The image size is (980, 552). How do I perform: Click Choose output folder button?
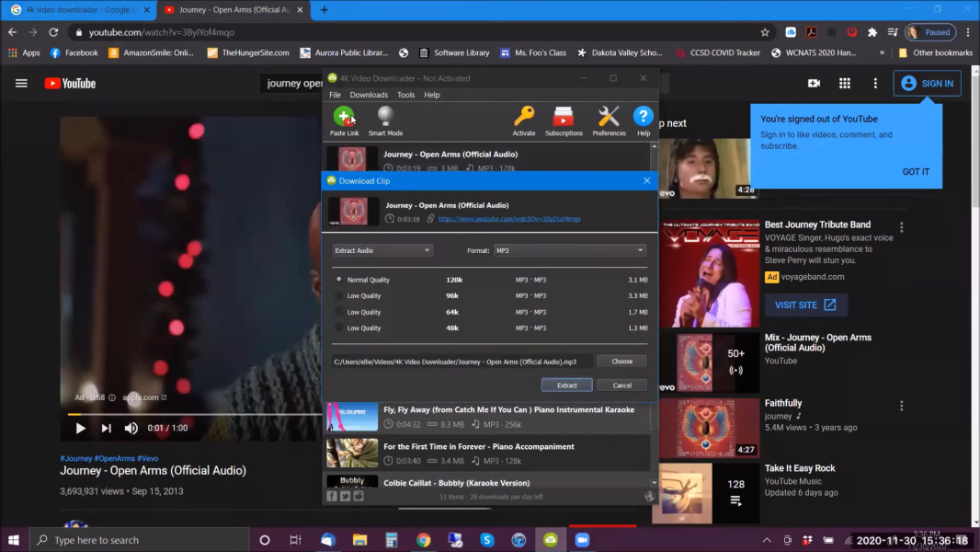click(621, 362)
